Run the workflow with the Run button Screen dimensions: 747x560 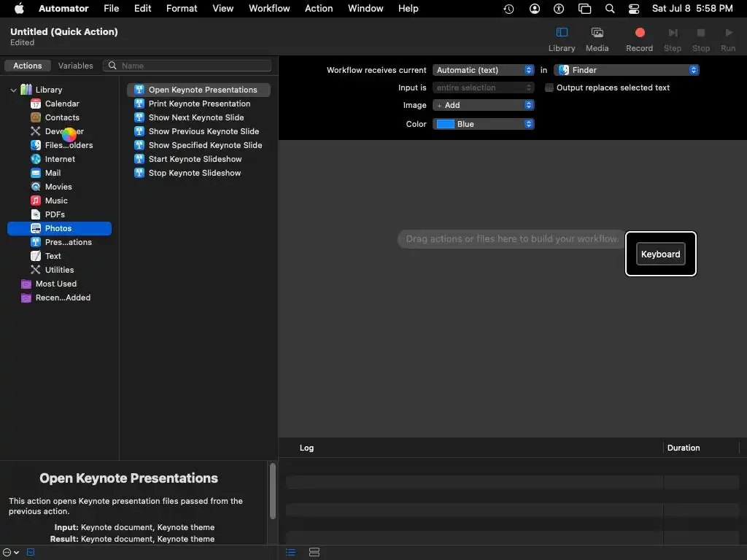click(x=728, y=39)
